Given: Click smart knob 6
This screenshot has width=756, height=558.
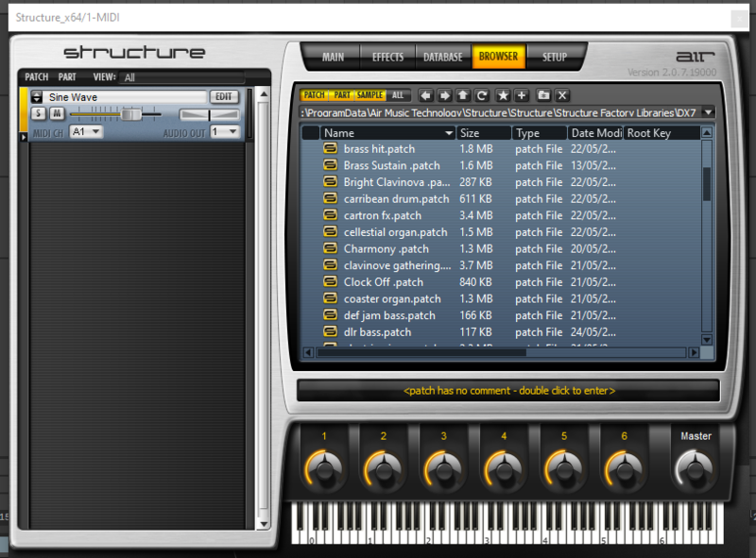Looking at the screenshot, I should click(624, 468).
